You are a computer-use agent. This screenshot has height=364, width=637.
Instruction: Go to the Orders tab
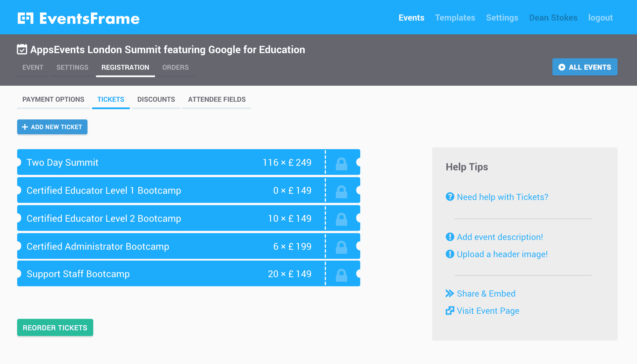point(175,67)
